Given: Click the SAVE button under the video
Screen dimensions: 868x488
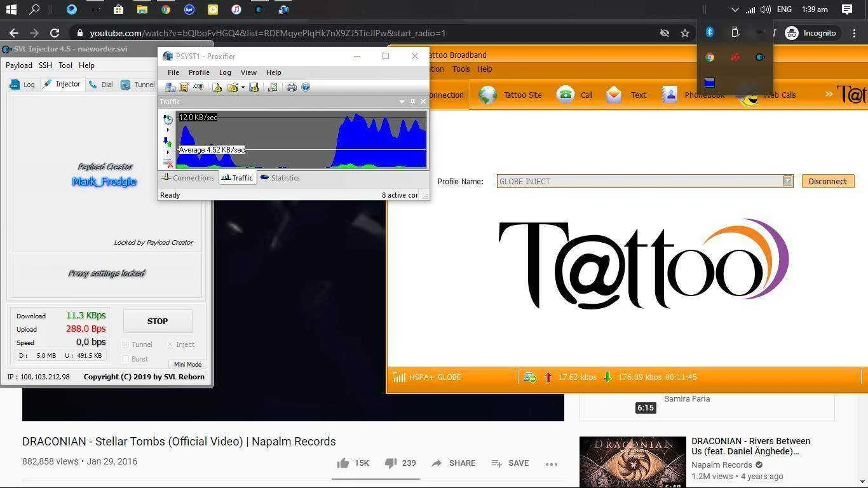Looking at the screenshot, I should (x=510, y=463).
